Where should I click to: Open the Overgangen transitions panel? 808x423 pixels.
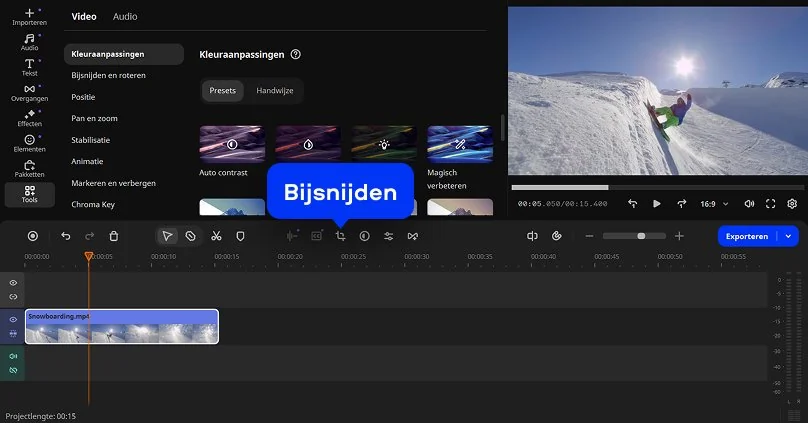pos(29,92)
